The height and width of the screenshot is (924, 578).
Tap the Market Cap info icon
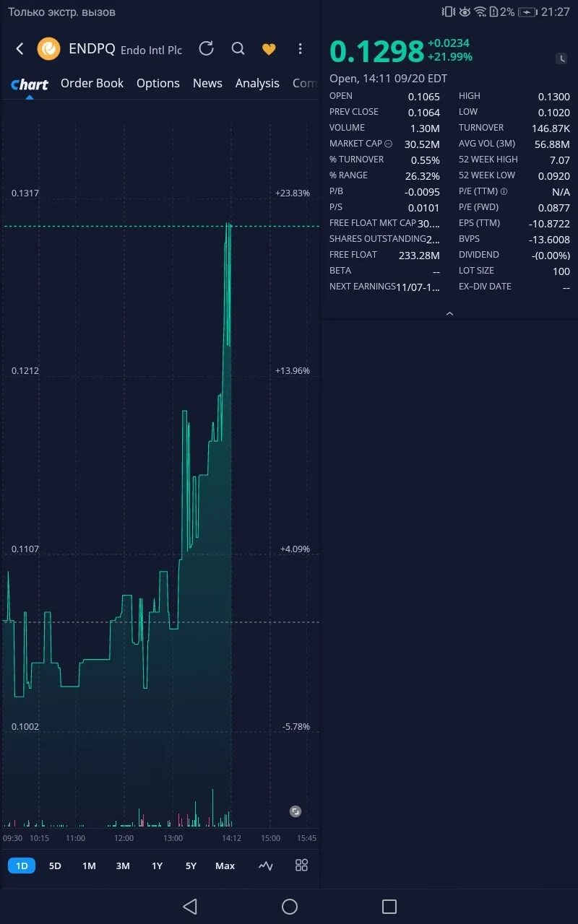tap(389, 144)
